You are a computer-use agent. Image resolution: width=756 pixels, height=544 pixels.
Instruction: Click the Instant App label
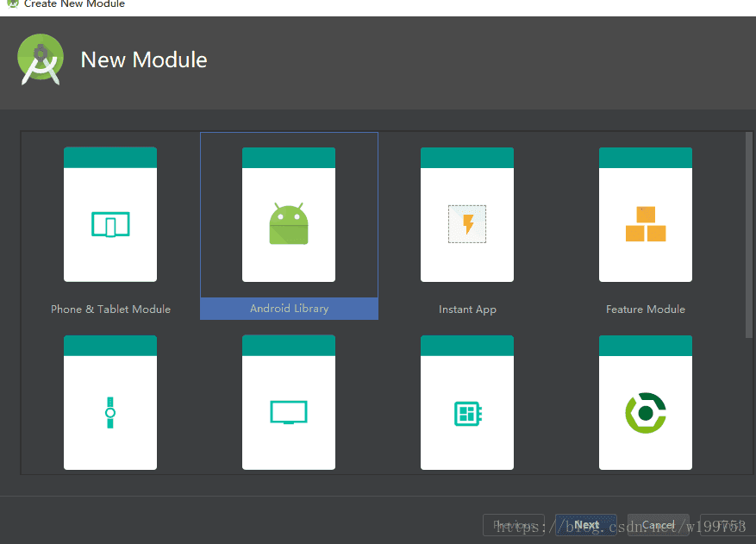[x=467, y=310]
